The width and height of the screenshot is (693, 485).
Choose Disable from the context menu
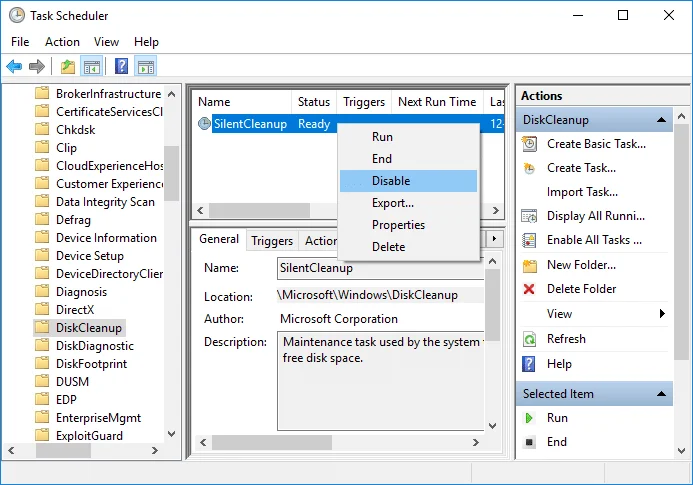tap(408, 181)
